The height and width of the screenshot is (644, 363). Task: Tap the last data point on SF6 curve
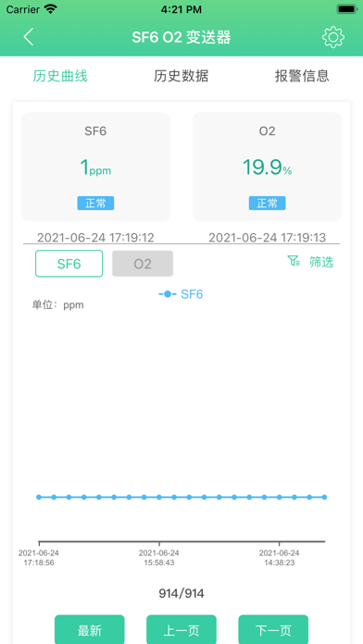pyautogui.click(x=324, y=497)
